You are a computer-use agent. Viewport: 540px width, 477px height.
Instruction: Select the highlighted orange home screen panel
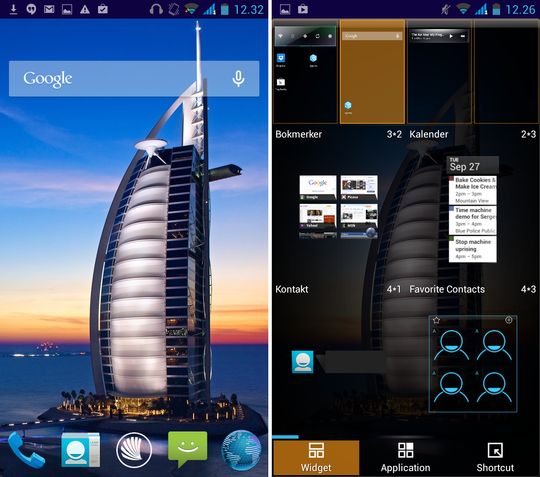point(372,71)
